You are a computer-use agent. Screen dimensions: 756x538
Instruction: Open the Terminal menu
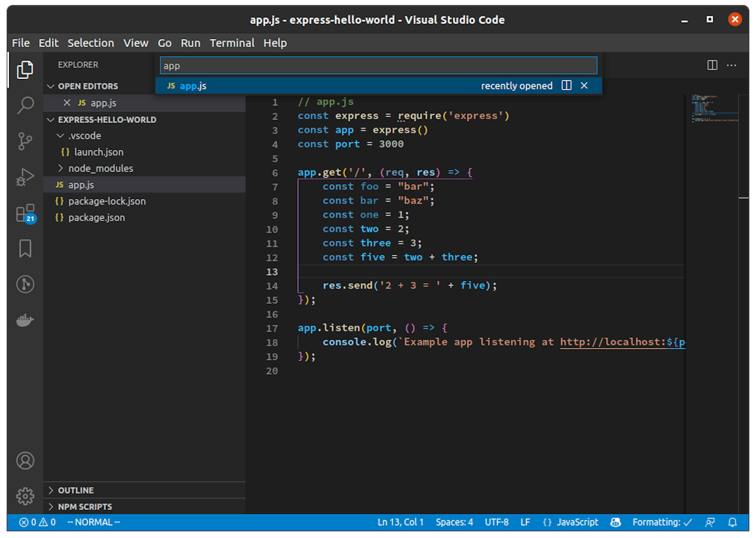click(x=232, y=43)
